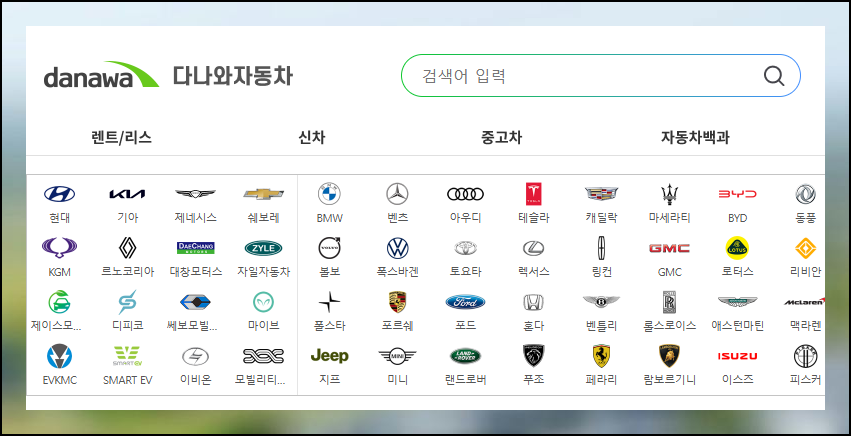The height and width of the screenshot is (436, 851).
Task: Select the 자일자동차 ZYLE logo
Action: 264,248
